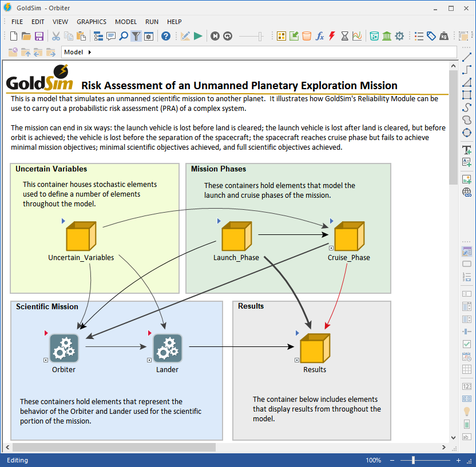Screen dimensions: 476x467
Task: Open the GRAPHICS menu
Action: point(92,22)
